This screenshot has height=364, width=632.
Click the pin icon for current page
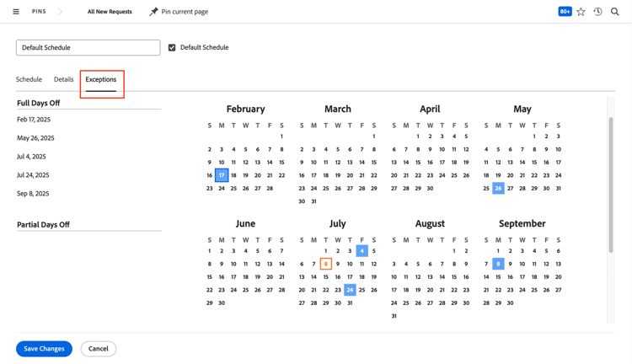(153, 12)
